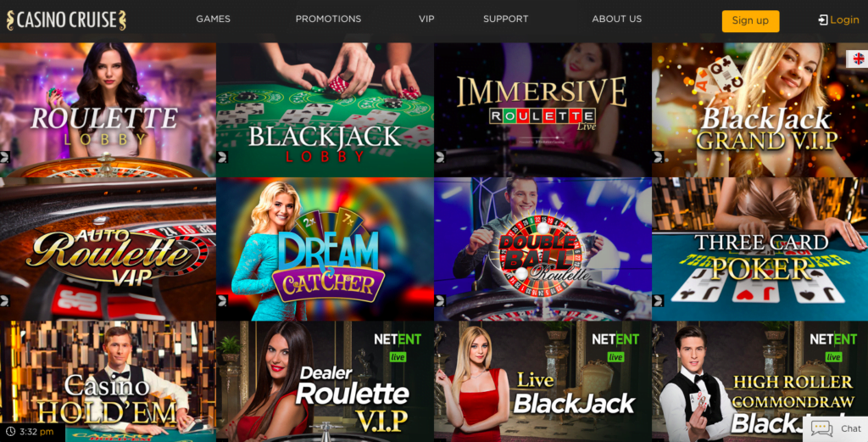The width and height of the screenshot is (868, 442).
Task: Open the Chat speech bubble icon
Action: [821, 428]
